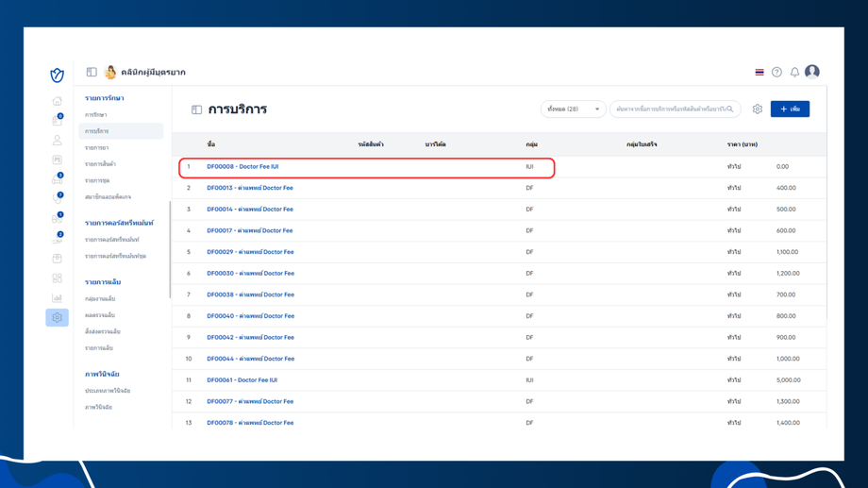Open the user profile avatar top right
This screenshot has width=868, height=488.
tap(812, 72)
